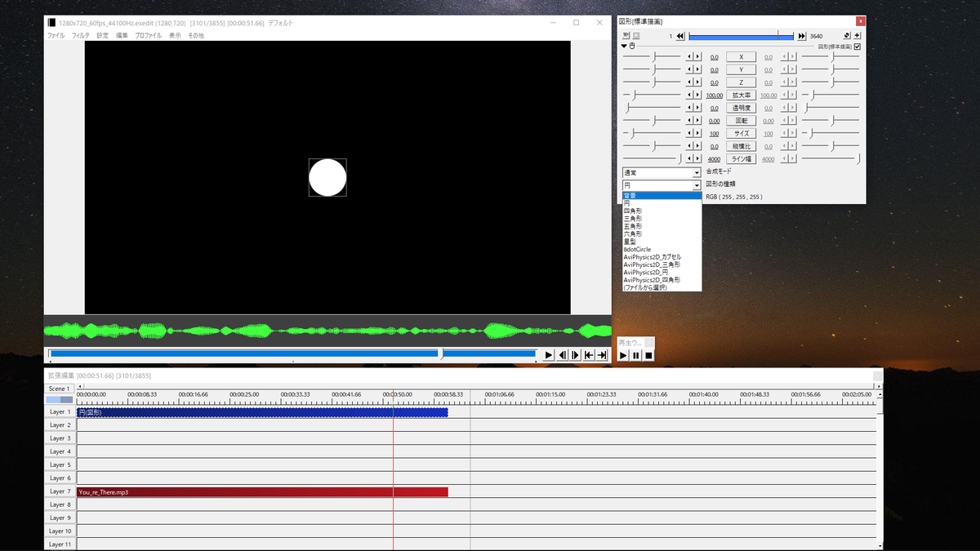Toggle Layer 3 visibility
This screenshot has width=980, height=551.
(60, 438)
